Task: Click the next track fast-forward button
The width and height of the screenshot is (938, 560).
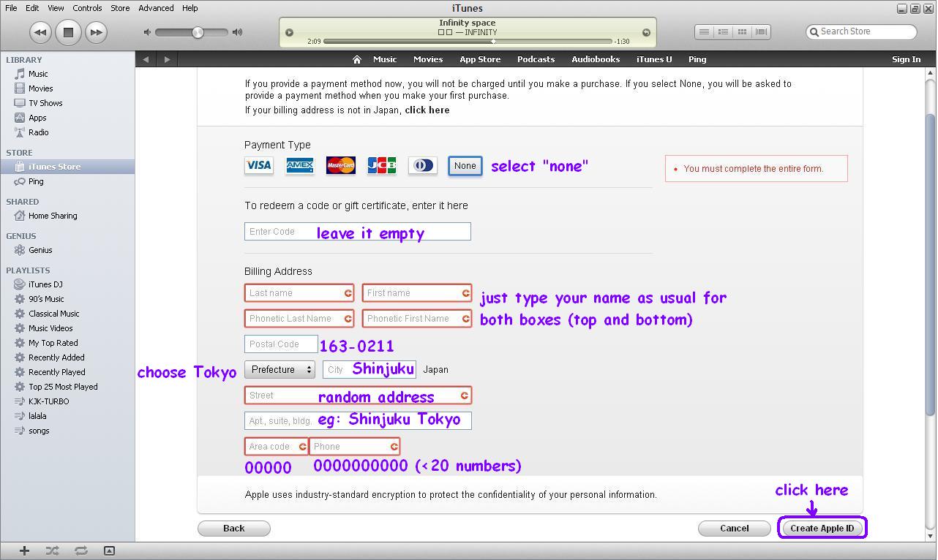Action: coord(96,32)
